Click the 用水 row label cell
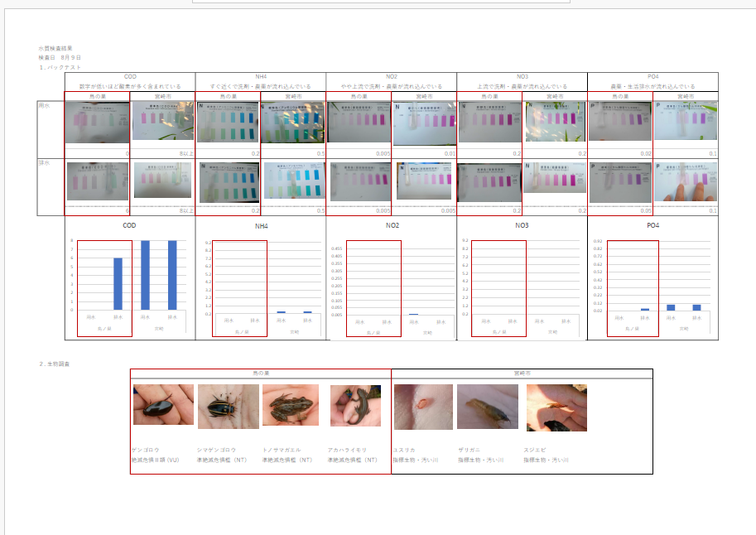The height and width of the screenshot is (535, 756). tap(45, 106)
